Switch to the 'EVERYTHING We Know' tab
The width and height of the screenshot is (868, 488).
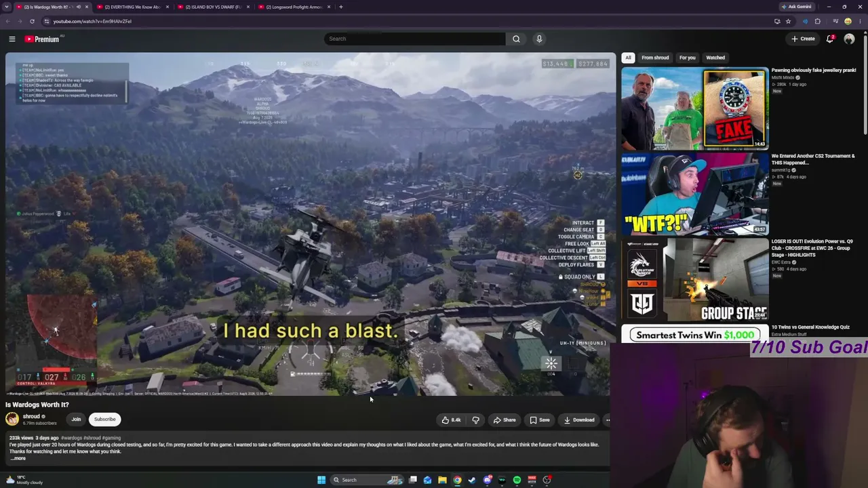(x=132, y=7)
